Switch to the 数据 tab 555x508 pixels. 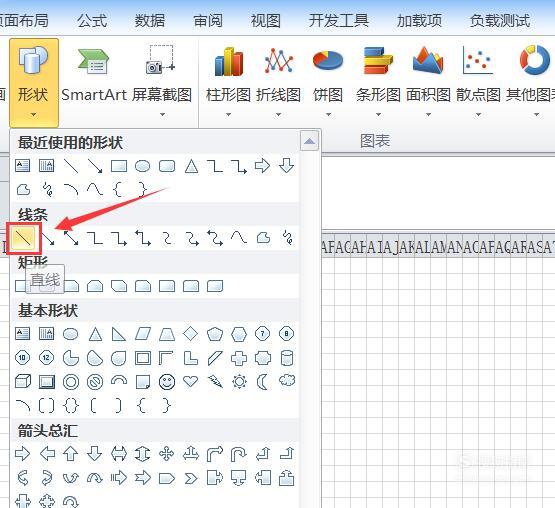click(x=150, y=21)
